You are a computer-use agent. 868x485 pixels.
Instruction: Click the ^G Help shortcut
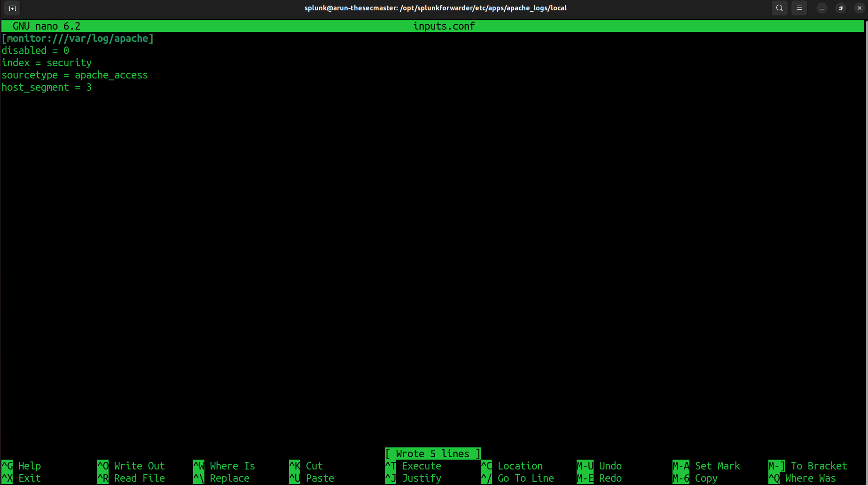click(x=22, y=466)
